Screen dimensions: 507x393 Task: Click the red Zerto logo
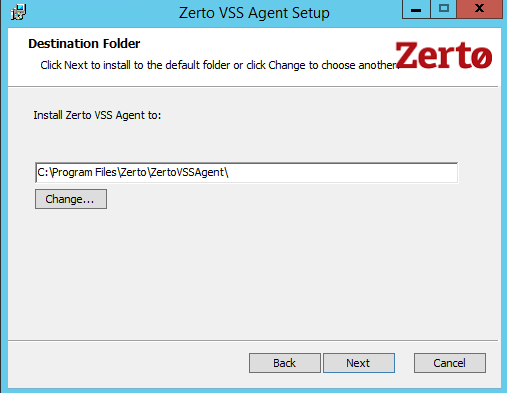(x=444, y=55)
